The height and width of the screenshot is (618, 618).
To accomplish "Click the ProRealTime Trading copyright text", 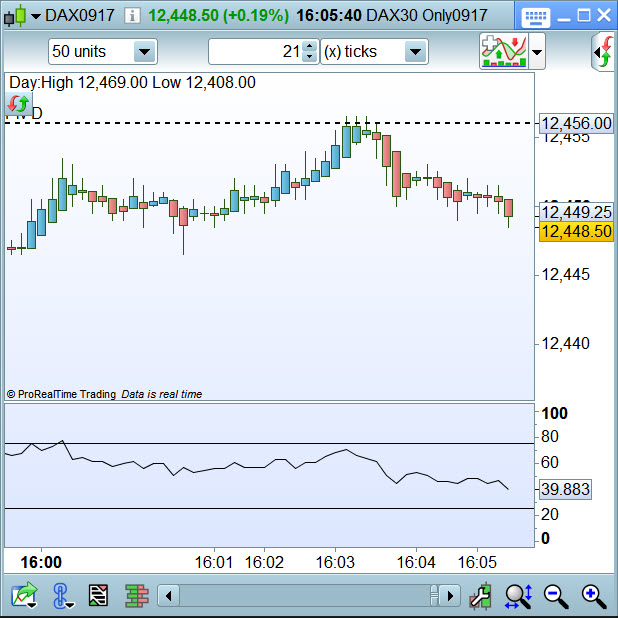I will tap(61, 394).
